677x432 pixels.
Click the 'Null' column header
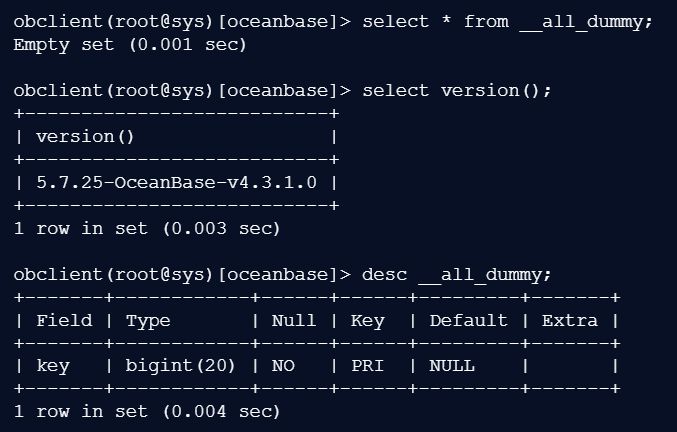point(293,320)
